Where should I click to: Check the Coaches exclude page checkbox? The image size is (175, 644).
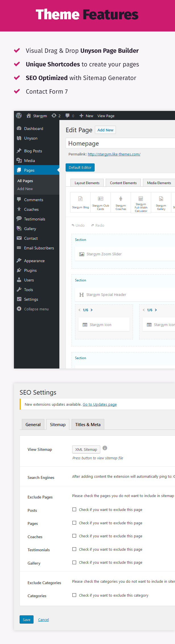coord(74,536)
